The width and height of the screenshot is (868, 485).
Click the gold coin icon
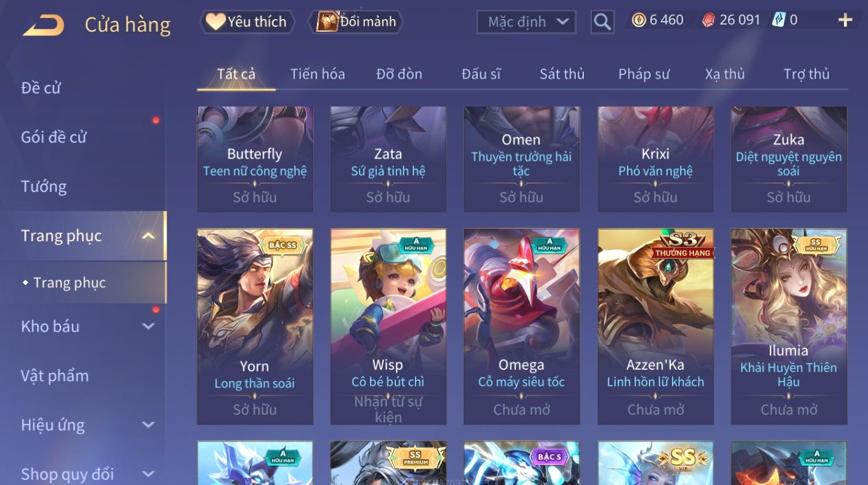[x=639, y=20]
